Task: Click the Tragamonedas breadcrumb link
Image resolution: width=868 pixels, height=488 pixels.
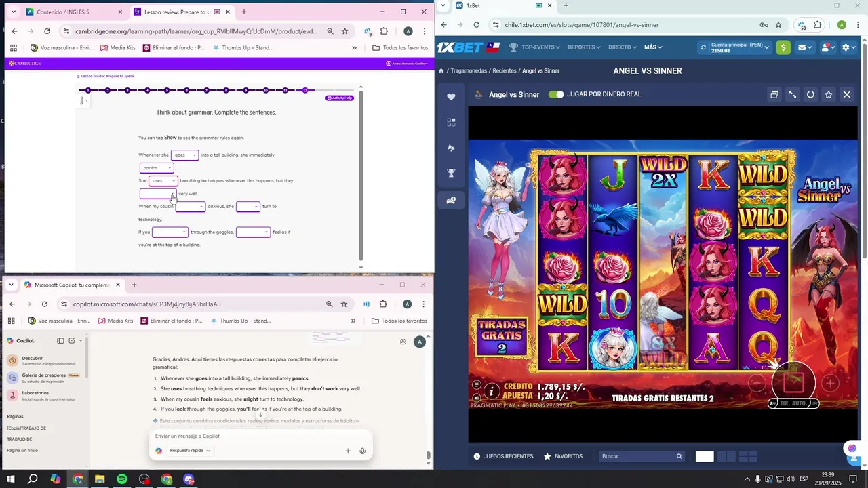Action: tap(469, 70)
